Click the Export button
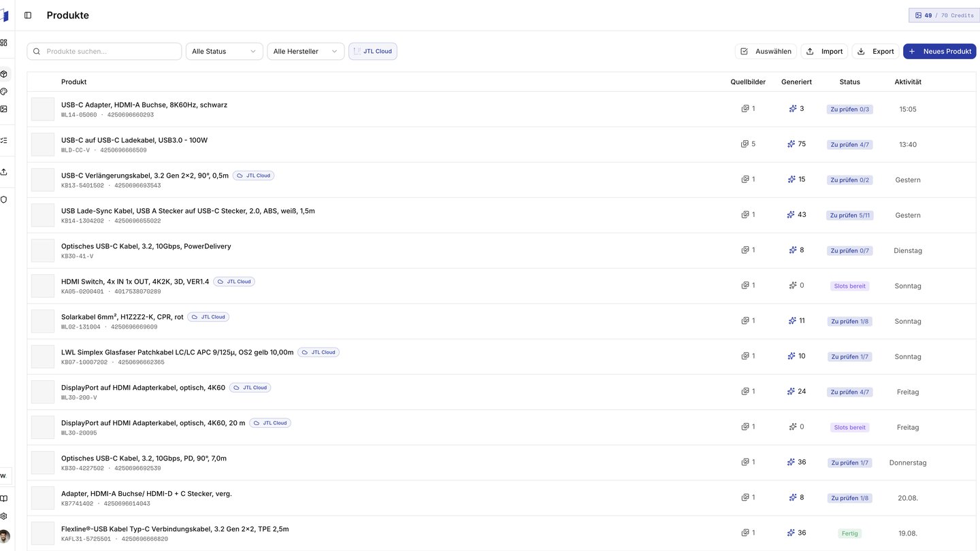The image size is (980, 551). tap(876, 51)
